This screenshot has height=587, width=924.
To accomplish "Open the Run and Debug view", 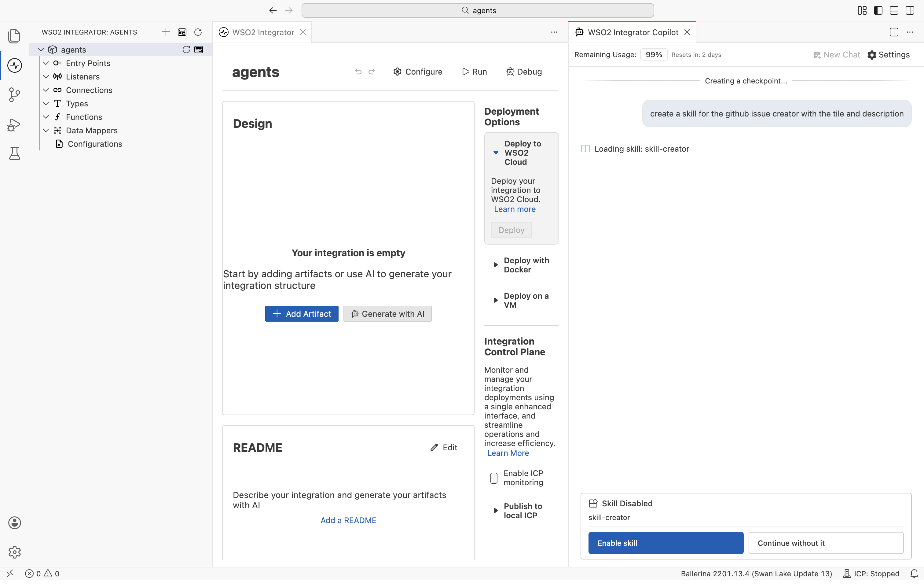I will click(14, 124).
